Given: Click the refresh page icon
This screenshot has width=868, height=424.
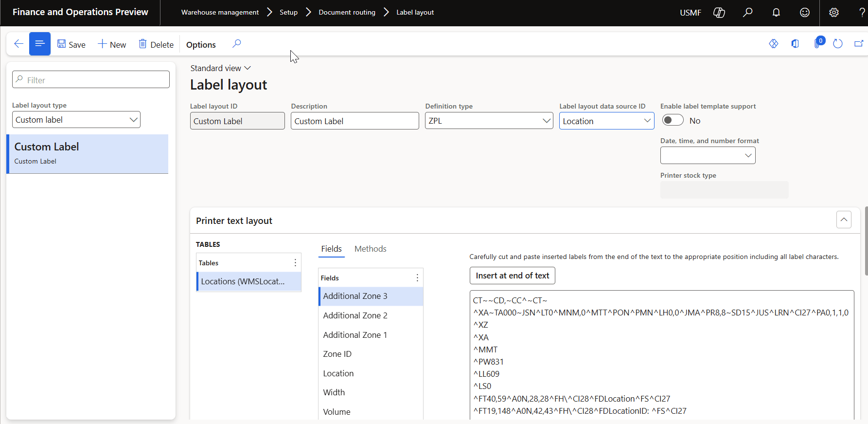Looking at the screenshot, I should [837, 44].
